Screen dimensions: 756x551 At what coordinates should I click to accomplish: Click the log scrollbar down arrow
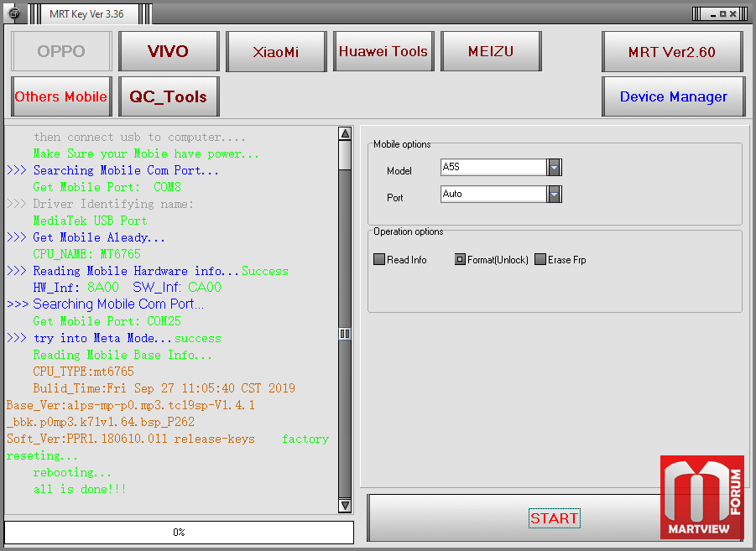[x=345, y=506]
